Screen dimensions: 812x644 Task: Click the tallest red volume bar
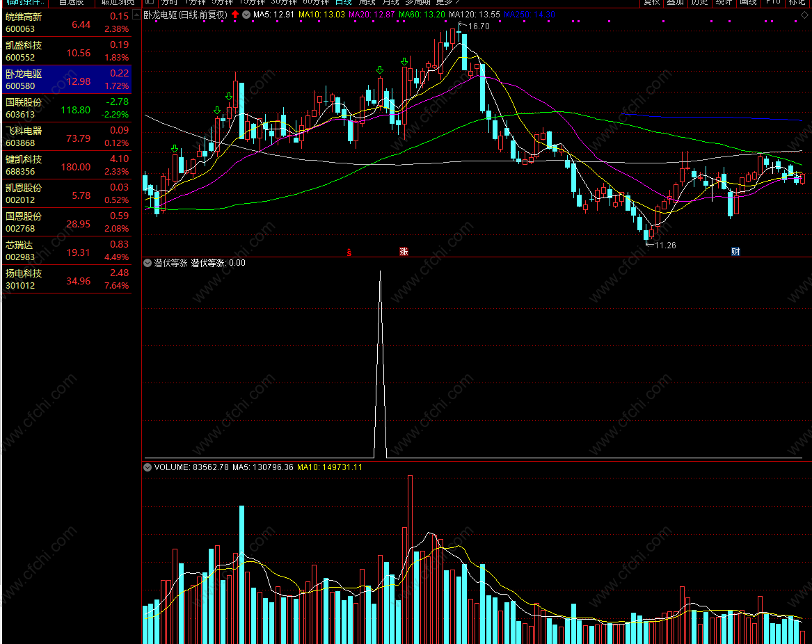click(x=410, y=560)
